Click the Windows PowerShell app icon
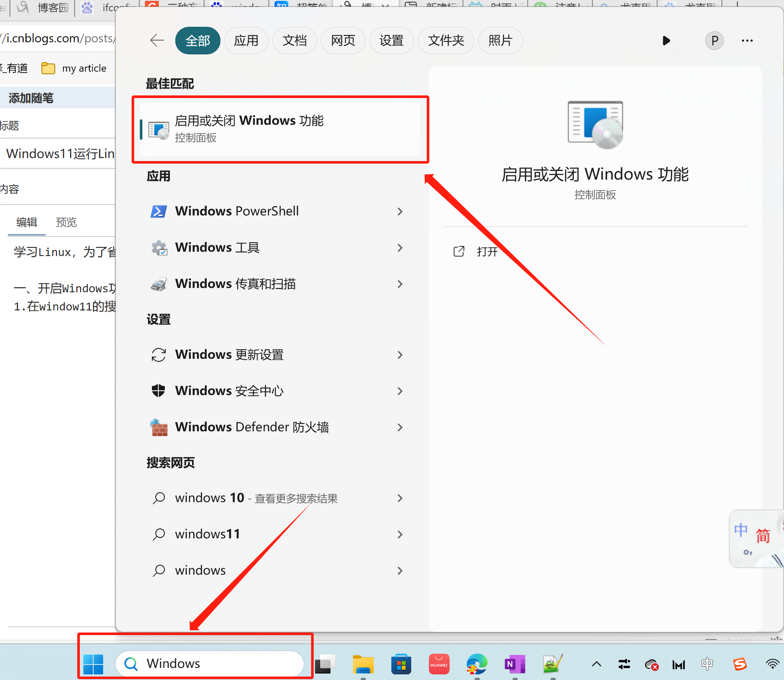The height and width of the screenshot is (680, 784). [x=158, y=212]
